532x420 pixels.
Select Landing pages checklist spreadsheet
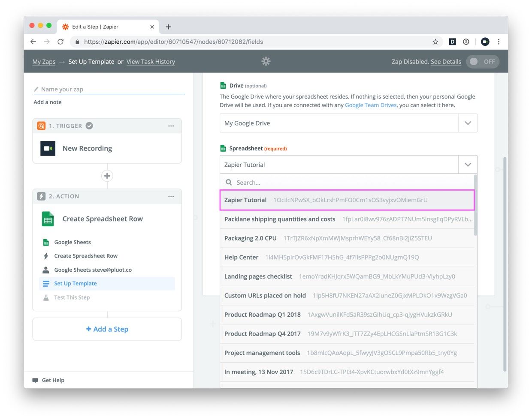coord(347,276)
